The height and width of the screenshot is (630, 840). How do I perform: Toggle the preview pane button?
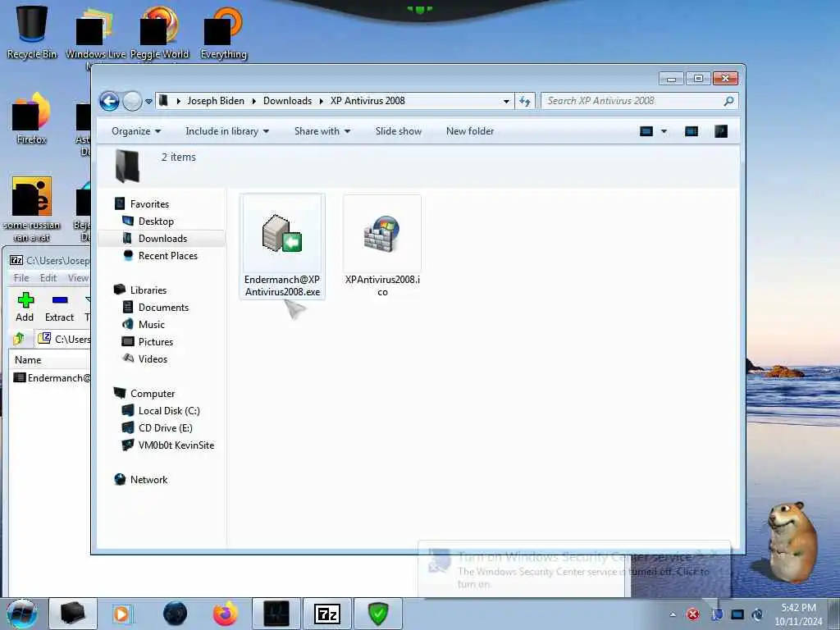[692, 131]
